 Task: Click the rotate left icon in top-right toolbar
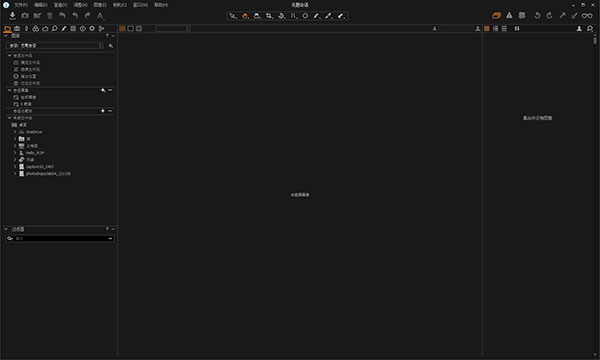(537, 16)
